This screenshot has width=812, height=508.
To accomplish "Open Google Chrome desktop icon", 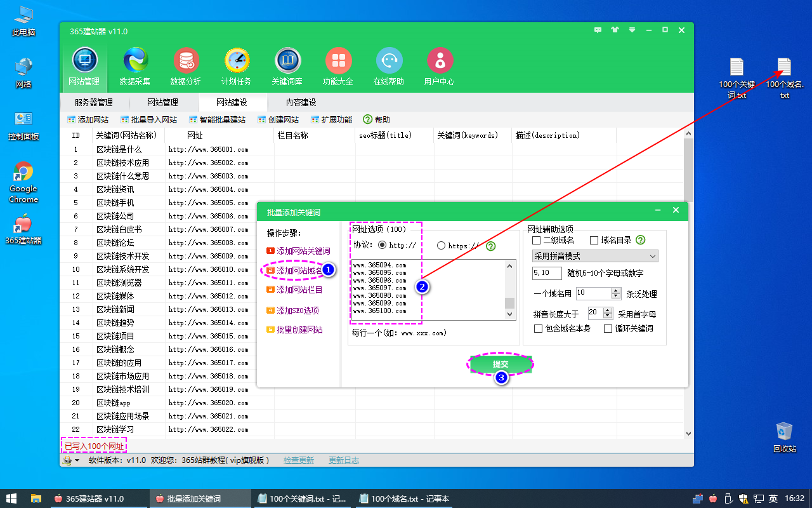I will point(23,182).
